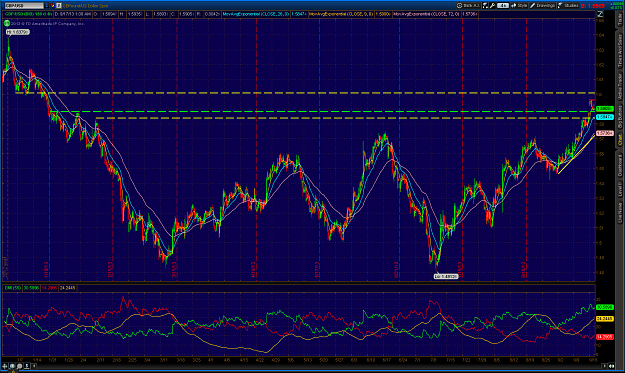This screenshot has width=625, height=373.
Task: Click the crosshair pan tool at bottom left
Action: pos(5,366)
